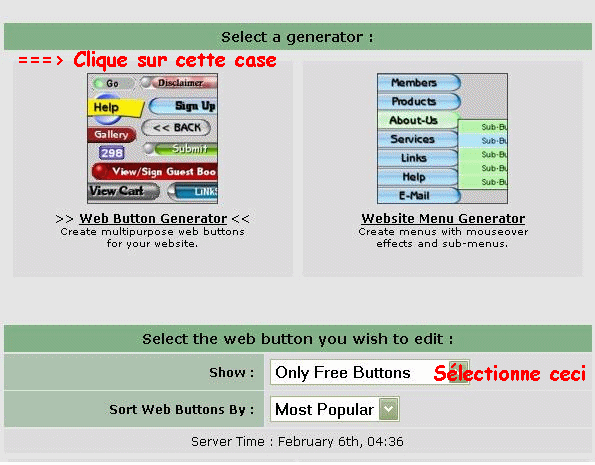The image size is (595, 465).
Task: Click the arrow of the Most Popular combo box
Action: coord(389,409)
